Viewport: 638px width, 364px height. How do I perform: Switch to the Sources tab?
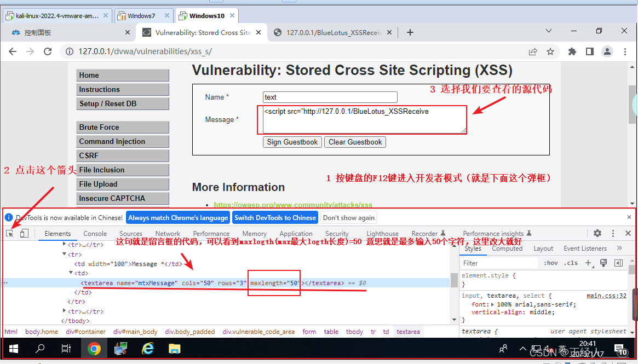(x=131, y=233)
